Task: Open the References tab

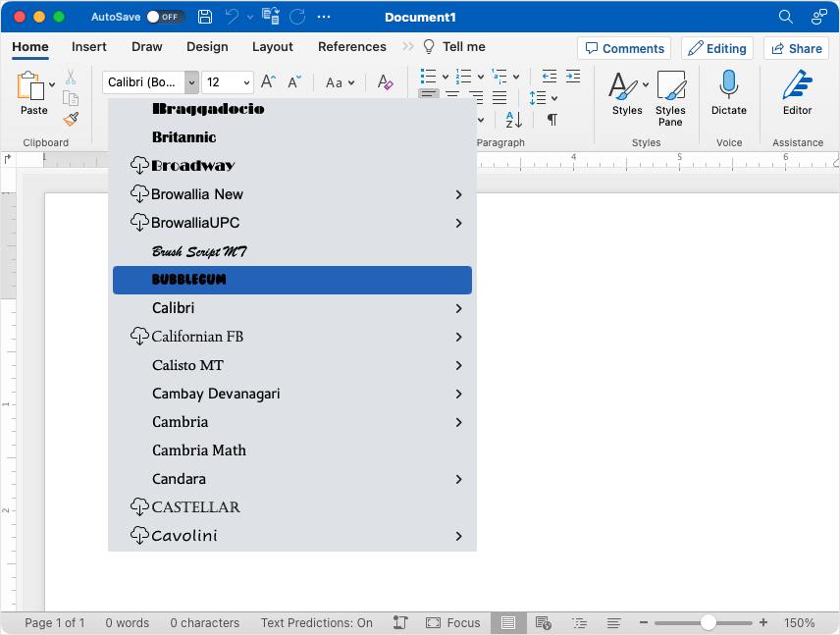Action: click(x=352, y=47)
